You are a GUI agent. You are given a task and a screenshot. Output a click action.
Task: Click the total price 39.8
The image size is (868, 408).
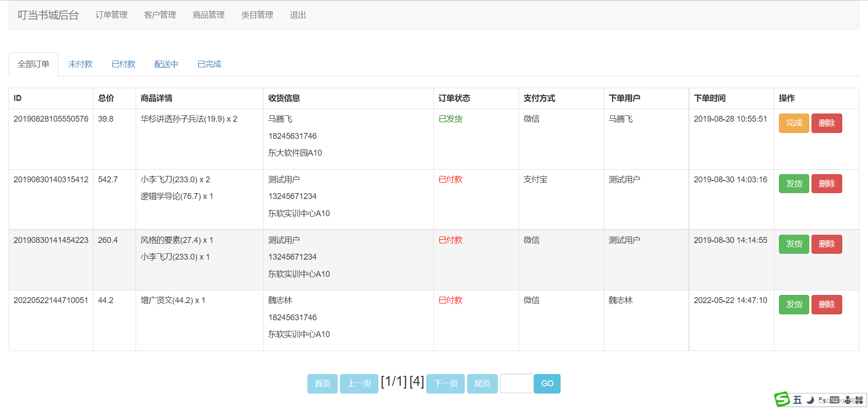point(106,119)
